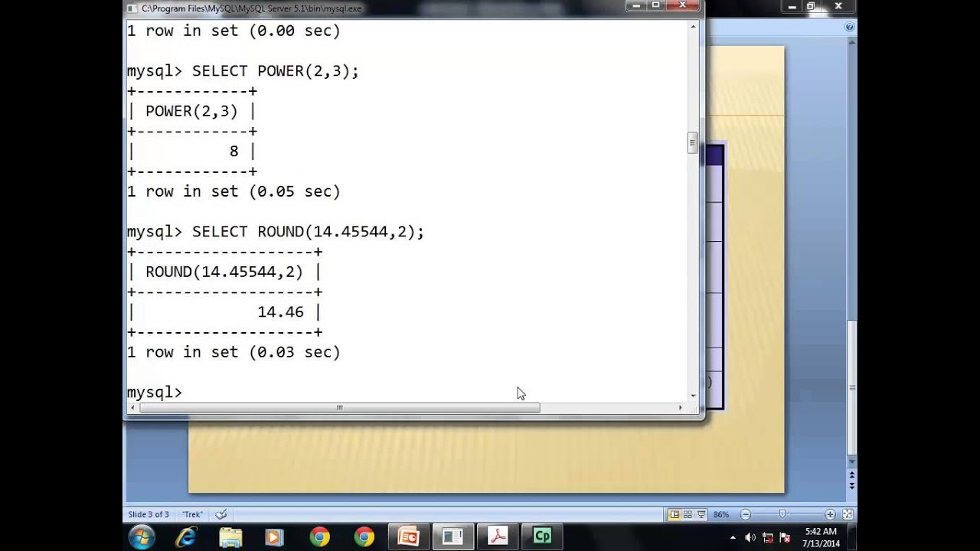This screenshot has width=980, height=551.
Task: Open Windows Explorer folder icon in taskbar
Action: [x=230, y=537]
